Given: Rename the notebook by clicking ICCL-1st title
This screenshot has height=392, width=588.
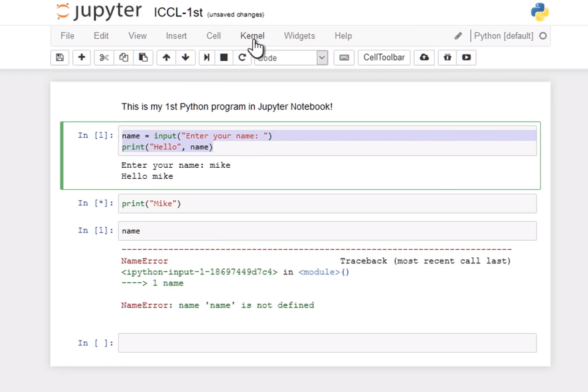Looking at the screenshot, I should (x=178, y=12).
